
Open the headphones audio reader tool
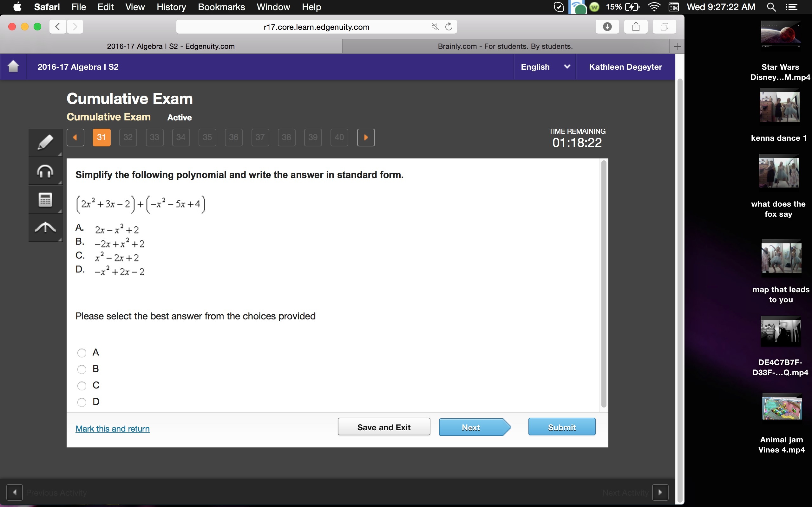coord(45,171)
